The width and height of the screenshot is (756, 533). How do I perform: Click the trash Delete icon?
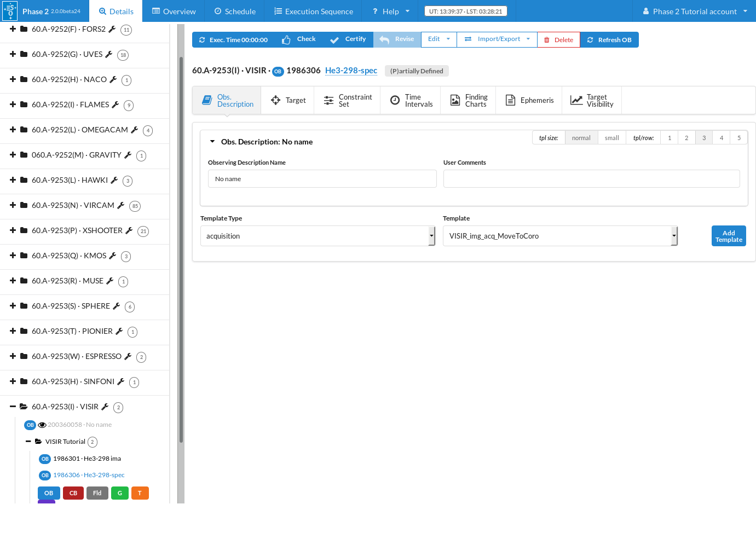tap(546, 40)
